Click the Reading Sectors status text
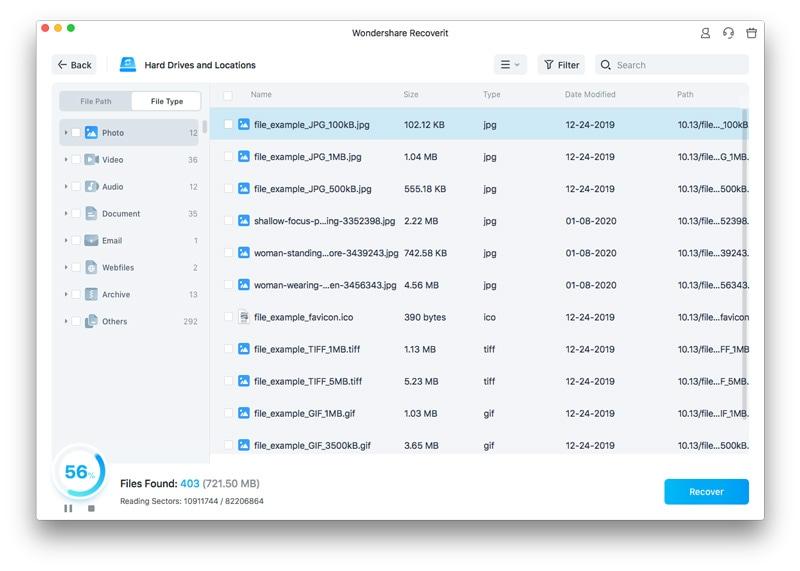 [x=192, y=501]
